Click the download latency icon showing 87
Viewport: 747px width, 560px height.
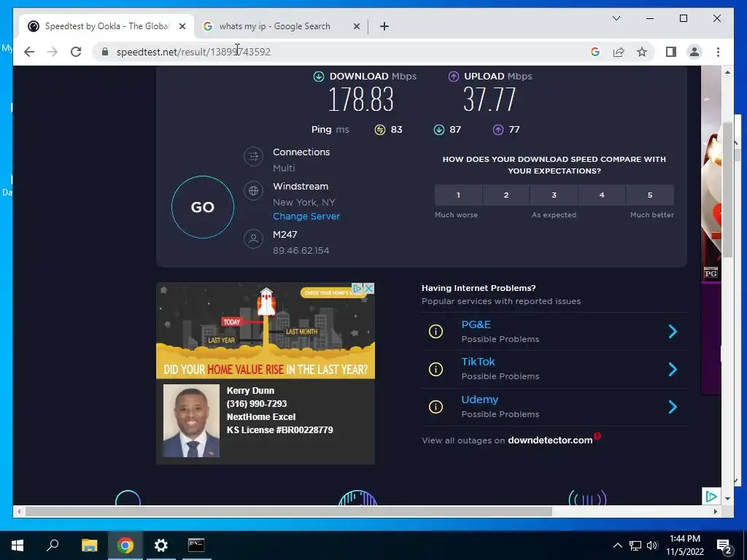coord(439,130)
